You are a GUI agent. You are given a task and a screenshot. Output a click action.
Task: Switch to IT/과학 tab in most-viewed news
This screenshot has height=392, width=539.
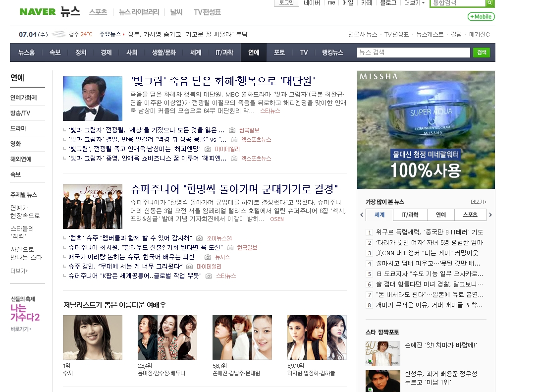[410, 215]
